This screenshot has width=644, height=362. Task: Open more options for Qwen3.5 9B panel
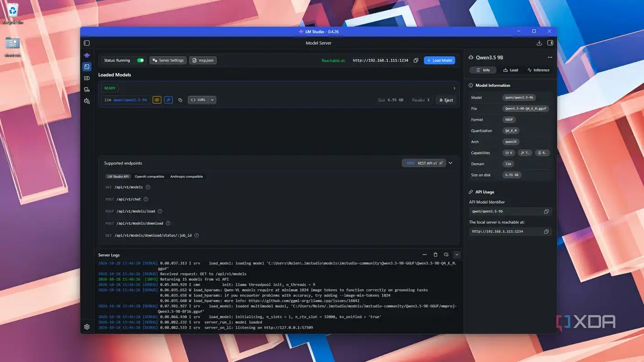(550, 58)
